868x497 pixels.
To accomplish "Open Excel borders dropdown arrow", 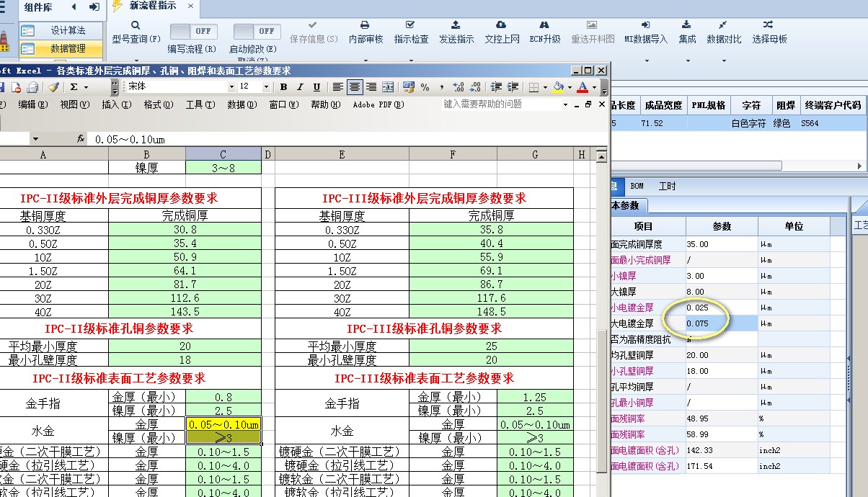I will [x=544, y=87].
